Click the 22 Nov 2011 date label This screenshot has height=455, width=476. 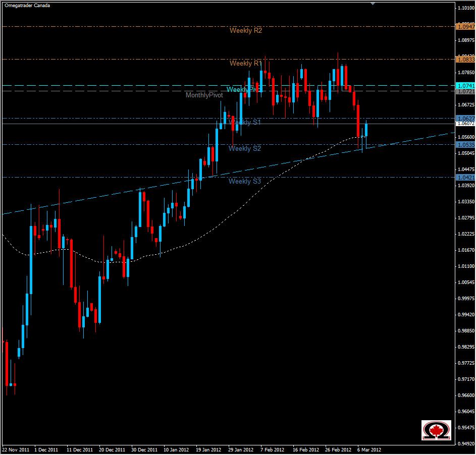[17, 449]
